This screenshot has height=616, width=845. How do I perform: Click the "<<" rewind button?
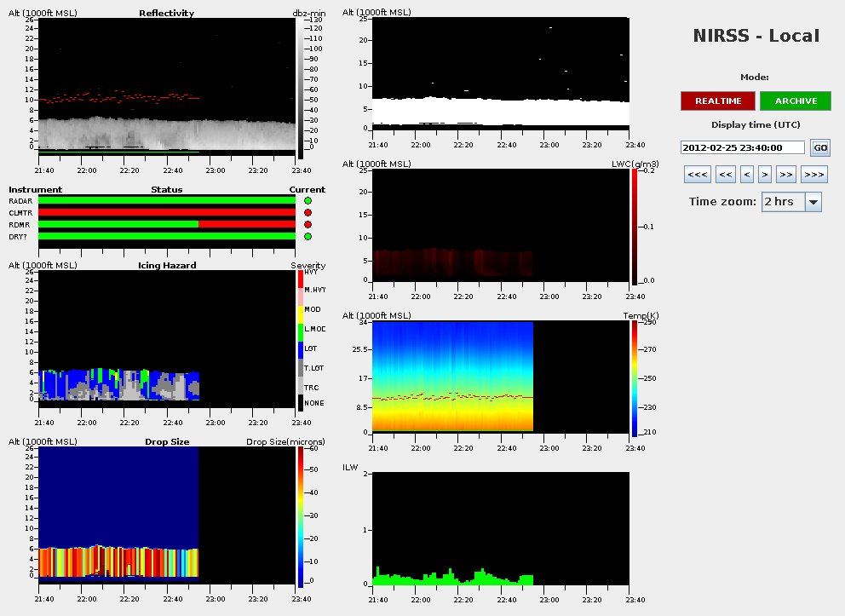726,175
